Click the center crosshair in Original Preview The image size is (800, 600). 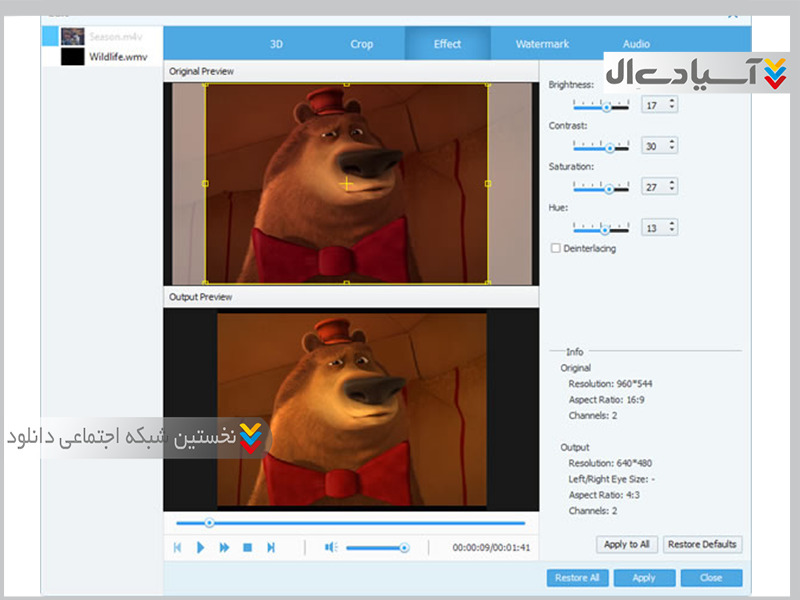click(347, 184)
